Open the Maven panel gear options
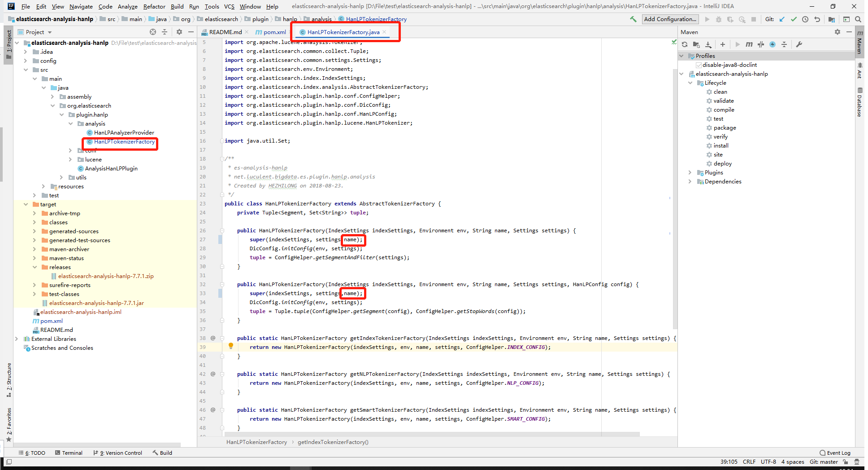This screenshot has width=868, height=470. point(838,32)
